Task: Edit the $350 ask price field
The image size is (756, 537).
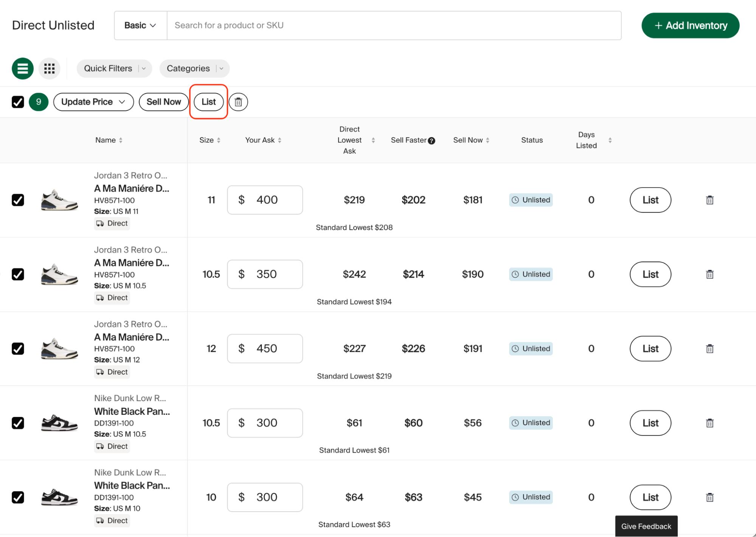Action: (x=265, y=274)
